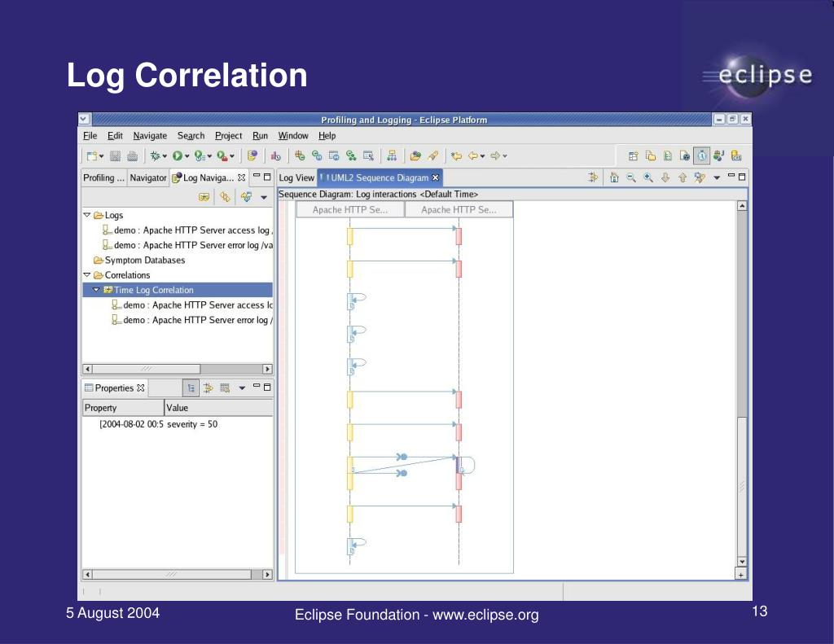Click the merging arrows icon in diagram toolbar
The width and height of the screenshot is (834, 644).
593,177
